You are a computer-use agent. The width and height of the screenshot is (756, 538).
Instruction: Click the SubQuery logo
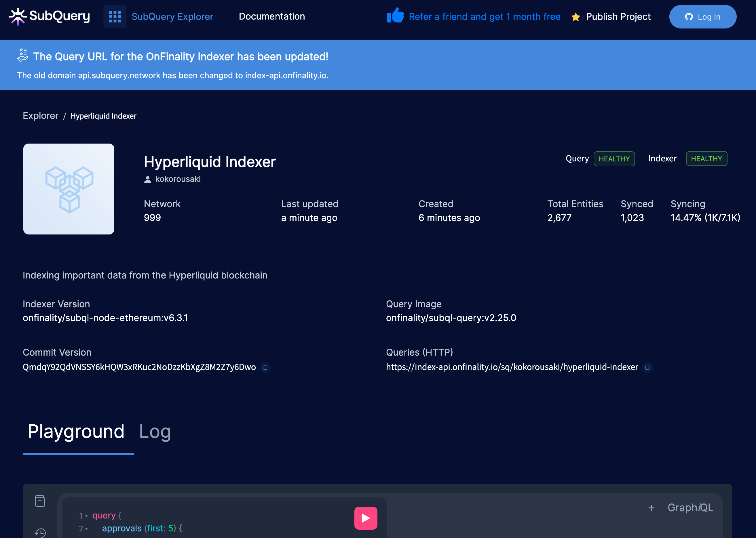pos(49,16)
